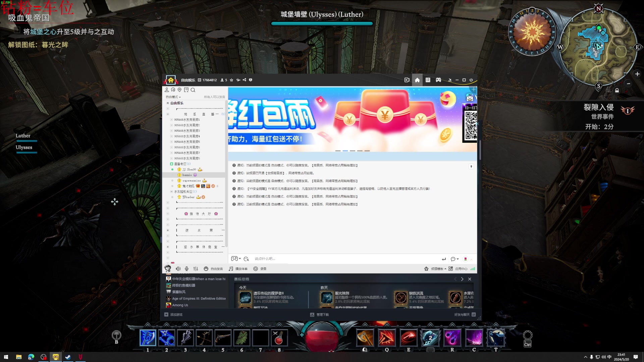Click 添加游戏 in Steam window
This screenshot has width=644, height=362.
[173, 315]
